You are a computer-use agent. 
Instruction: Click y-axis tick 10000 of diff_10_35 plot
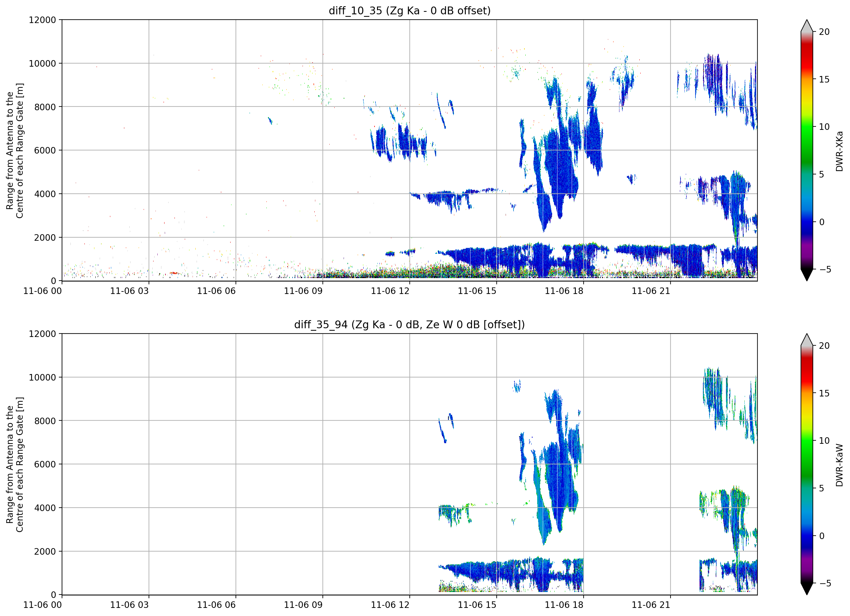[x=42, y=64]
